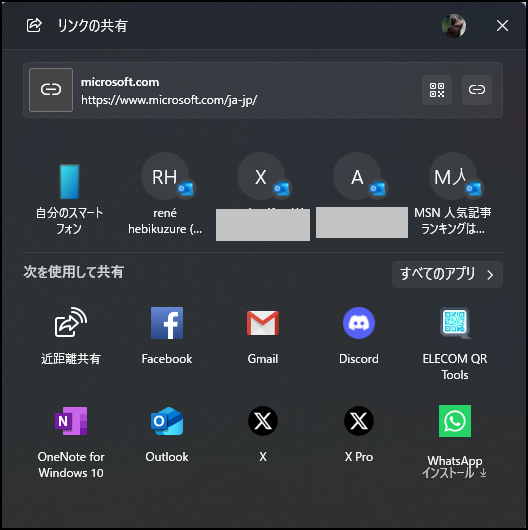Click the link thumbnail icon beside microsoft.com
Screen dimensions: 528x530
coord(51,90)
